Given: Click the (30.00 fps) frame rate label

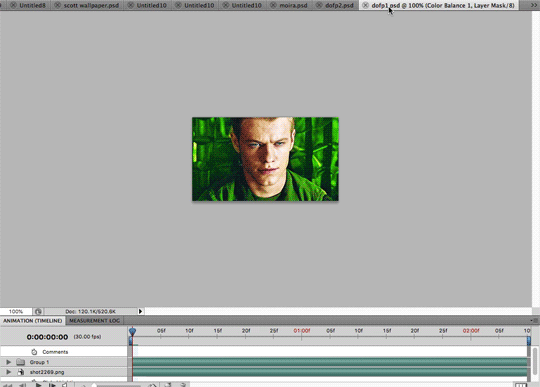Looking at the screenshot, I should [x=87, y=337].
